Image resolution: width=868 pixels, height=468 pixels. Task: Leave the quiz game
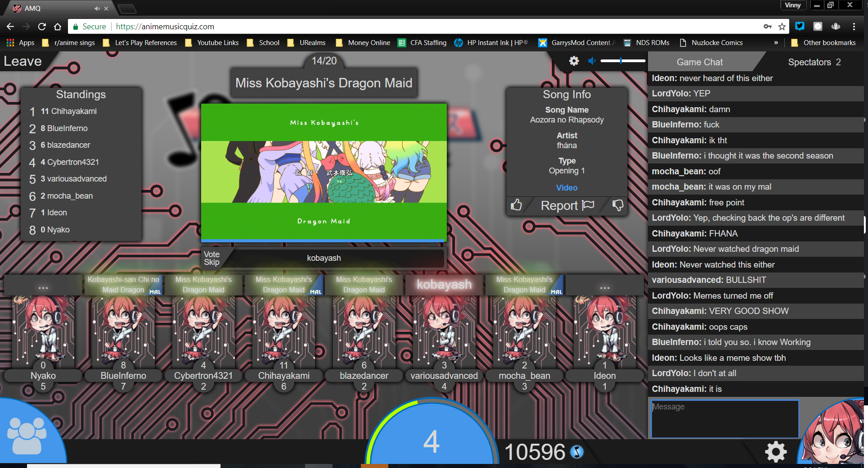point(23,61)
